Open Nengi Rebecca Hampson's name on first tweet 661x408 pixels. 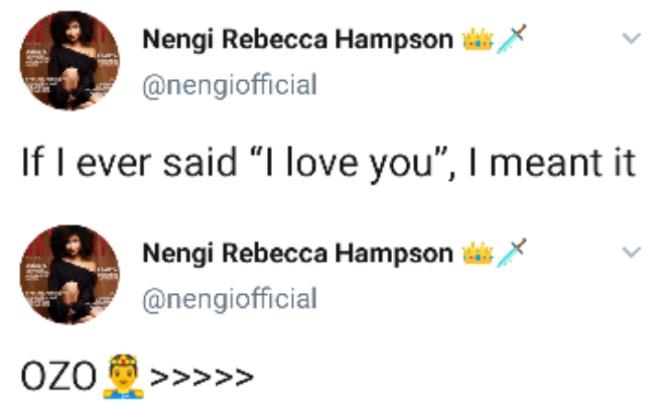297,41
